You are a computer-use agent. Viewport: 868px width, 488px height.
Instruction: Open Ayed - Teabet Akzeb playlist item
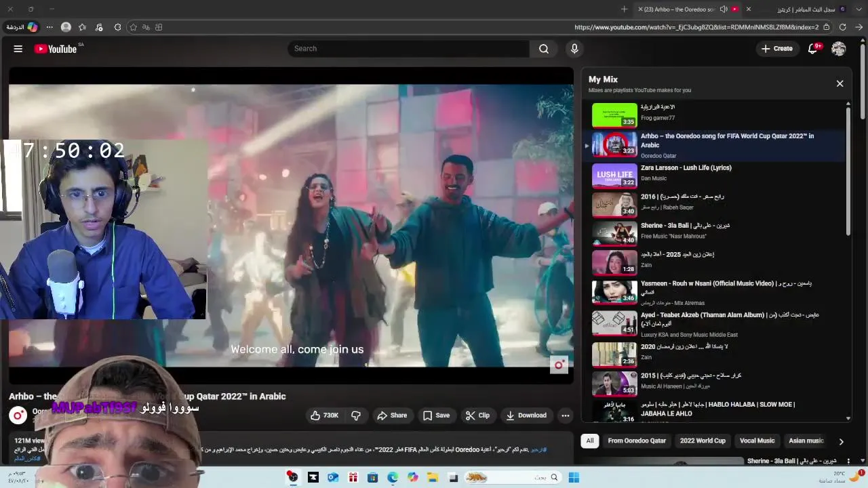point(716,323)
